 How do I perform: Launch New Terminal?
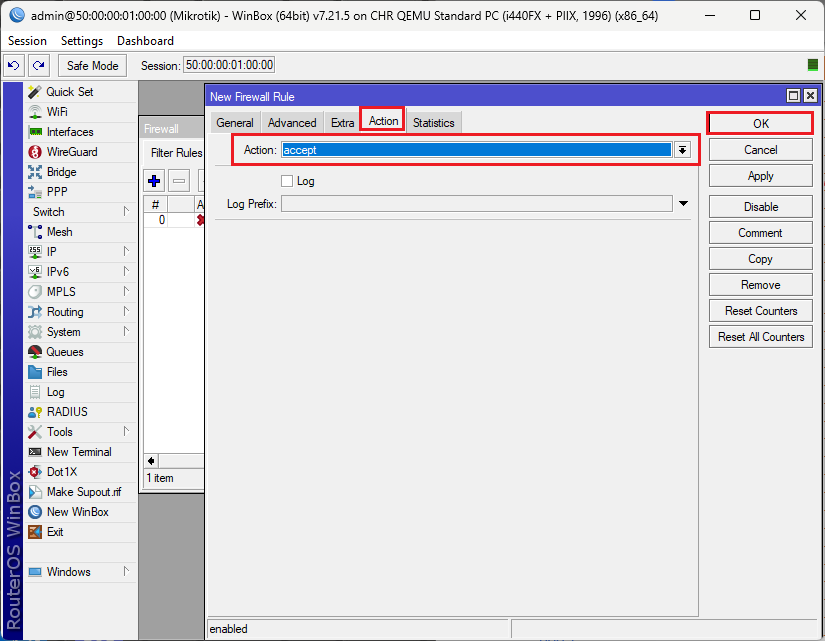click(79, 452)
